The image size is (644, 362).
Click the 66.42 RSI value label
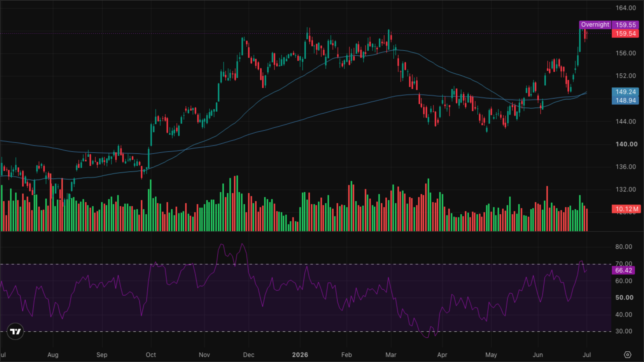coord(623,270)
